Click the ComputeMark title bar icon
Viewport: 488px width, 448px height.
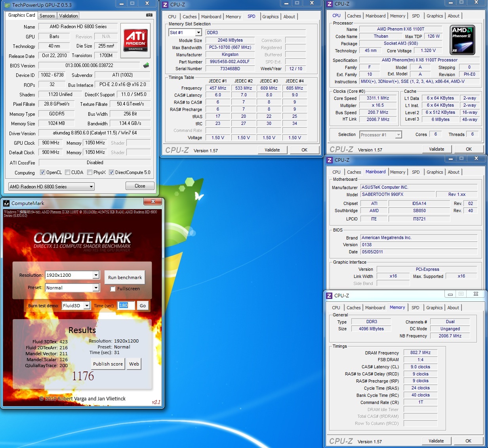(x=6, y=203)
